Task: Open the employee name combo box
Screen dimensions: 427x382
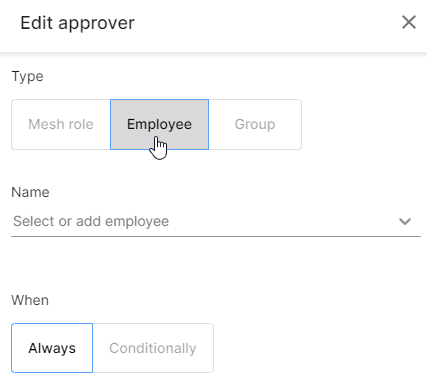Action: click(216, 221)
